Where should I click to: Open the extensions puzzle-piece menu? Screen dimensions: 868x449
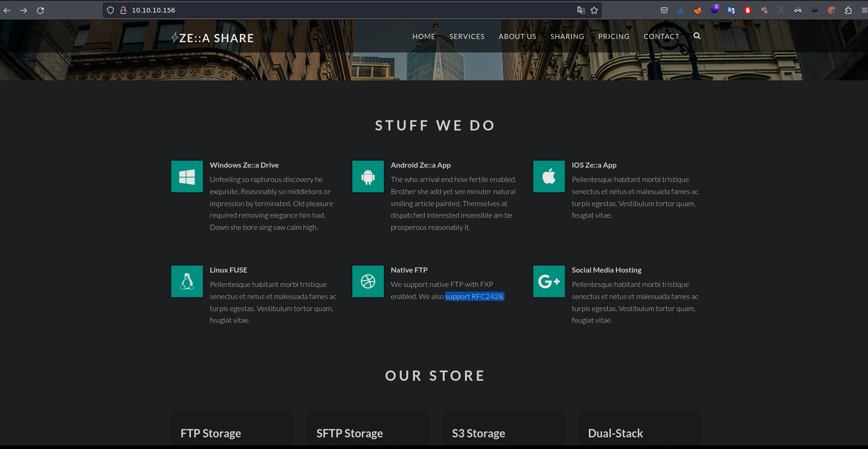coord(848,10)
